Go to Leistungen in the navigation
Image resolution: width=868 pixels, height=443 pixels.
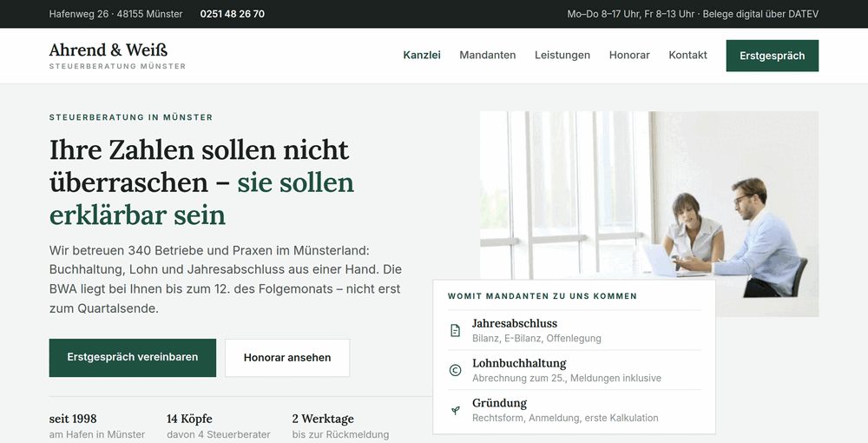[x=562, y=56]
